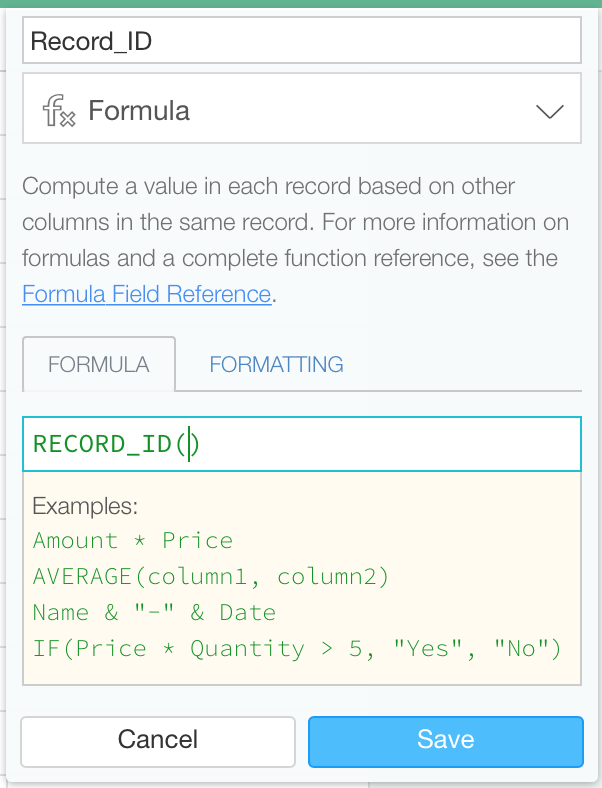Expand the field type chevron arrow
Image resolution: width=602 pixels, height=788 pixels.
[x=550, y=111]
